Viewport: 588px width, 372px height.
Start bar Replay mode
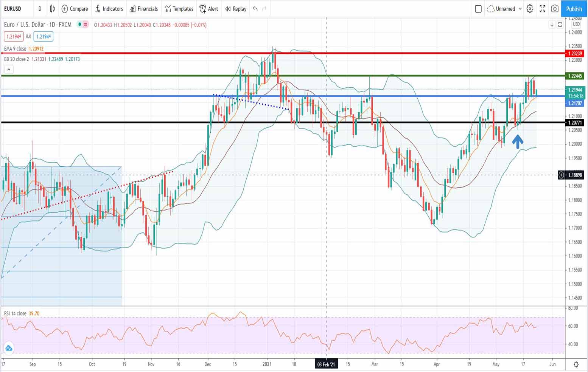pos(235,9)
